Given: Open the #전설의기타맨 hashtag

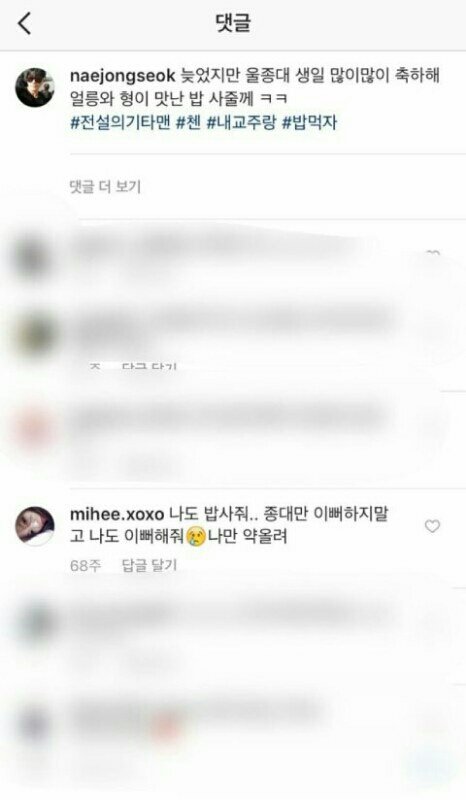Looking at the screenshot, I should [x=120, y=123].
